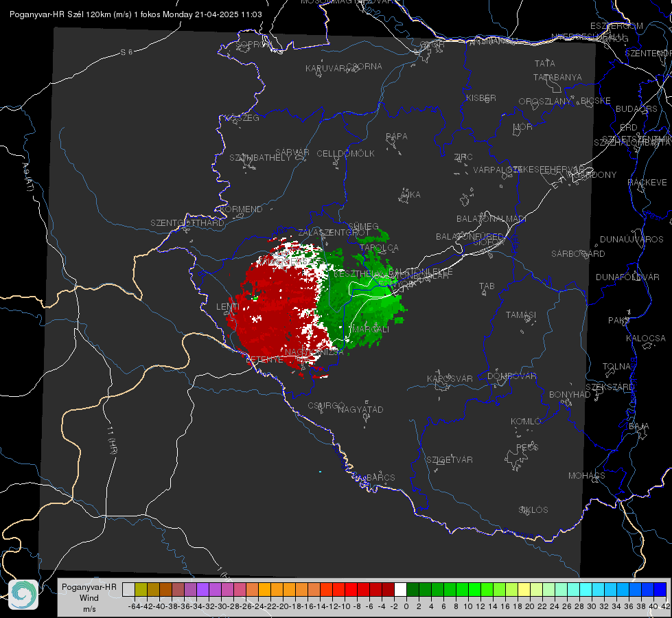Click the TAPOLCA city label
Image resolution: width=672 pixels, height=618 pixels.
(379, 248)
